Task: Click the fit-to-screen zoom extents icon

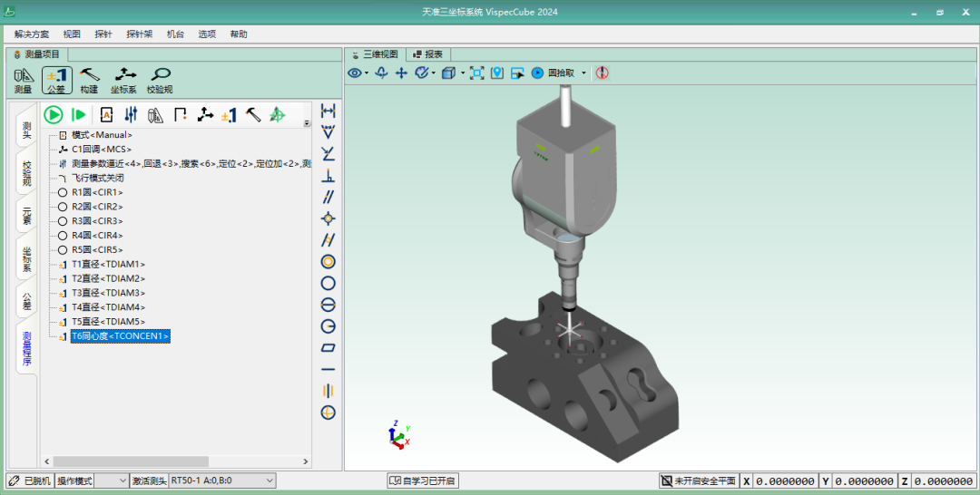Action: pyautogui.click(x=476, y=73)
